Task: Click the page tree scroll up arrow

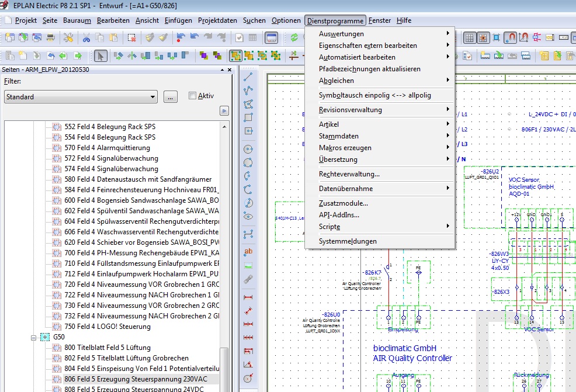Action: point(224,126)
